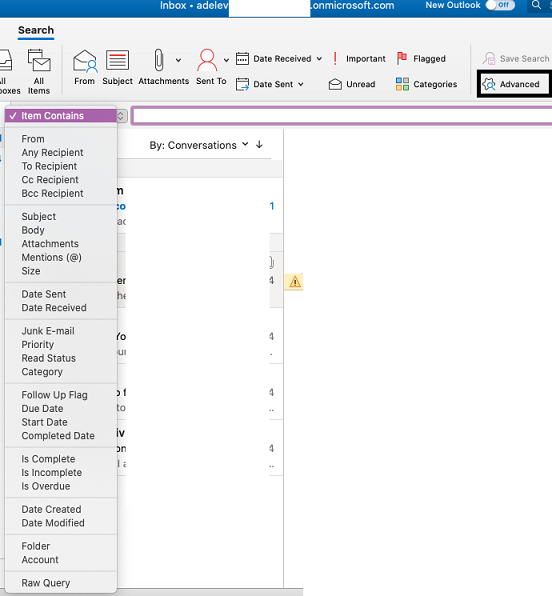Click the All Items search scope icon

39,60
